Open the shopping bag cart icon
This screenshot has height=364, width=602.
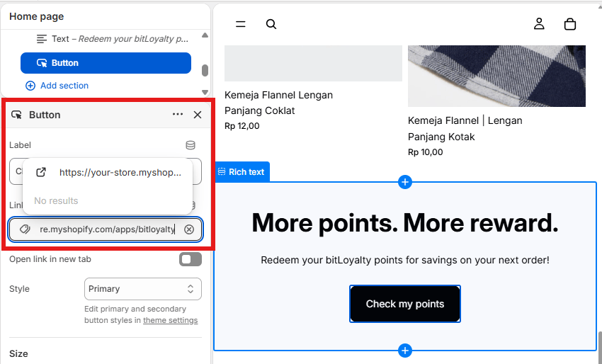569,24
